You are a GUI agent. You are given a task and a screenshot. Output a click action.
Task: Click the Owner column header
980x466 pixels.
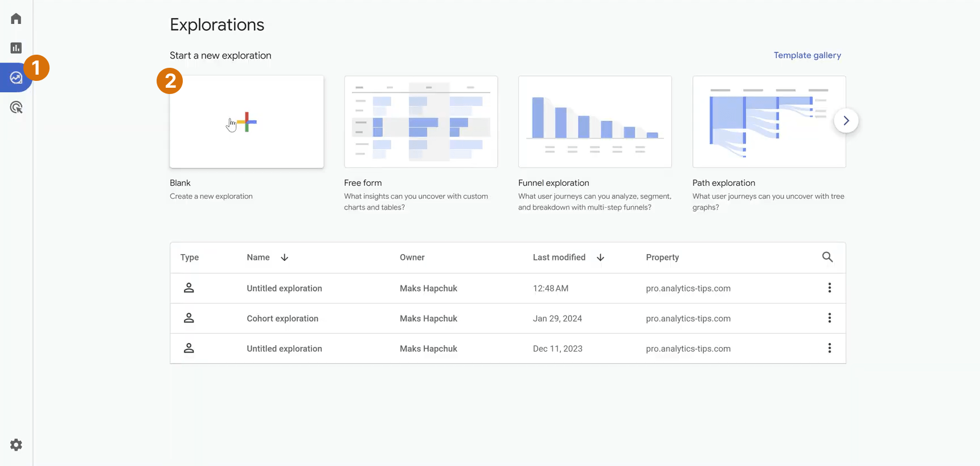pos(412,257)
